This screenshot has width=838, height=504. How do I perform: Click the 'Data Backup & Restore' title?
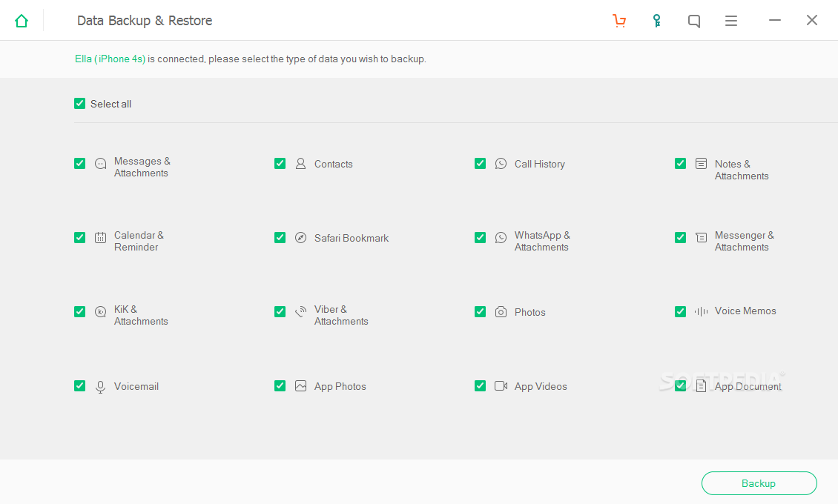point(145,20)
